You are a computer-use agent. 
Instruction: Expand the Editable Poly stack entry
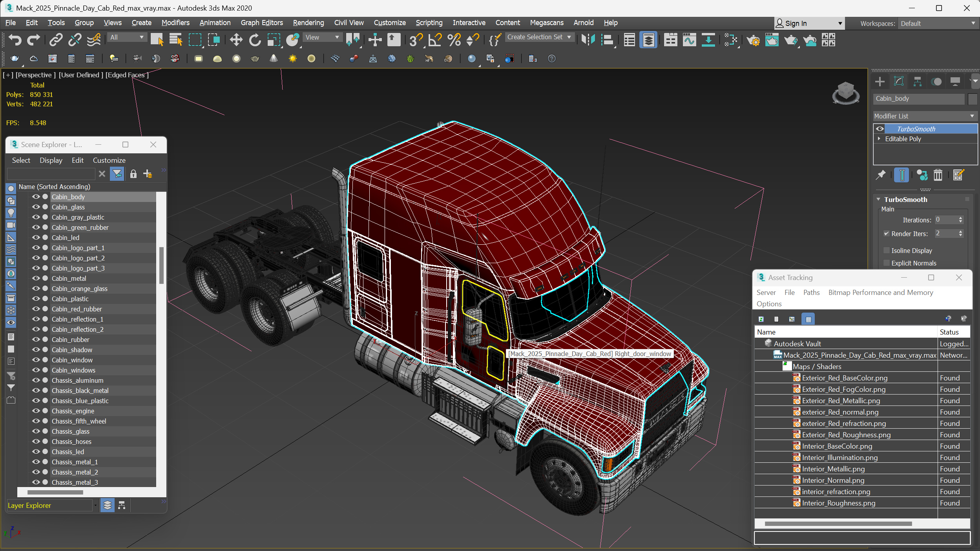click(x=879, y=139)
